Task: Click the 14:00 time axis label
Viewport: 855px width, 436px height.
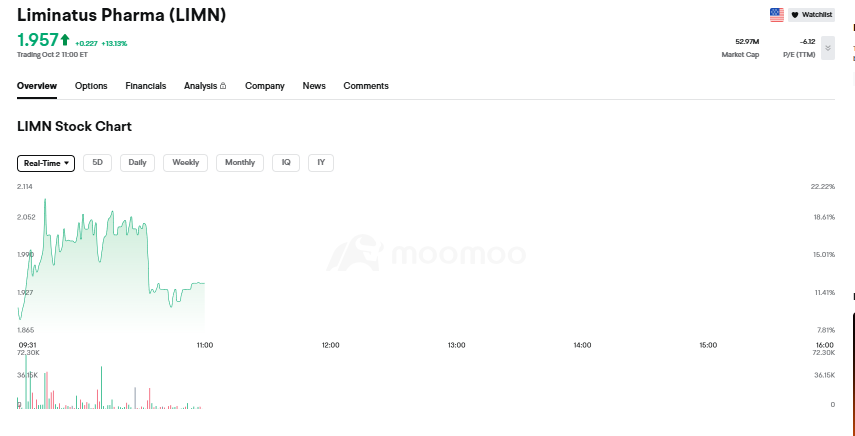Action: [582, 345]
